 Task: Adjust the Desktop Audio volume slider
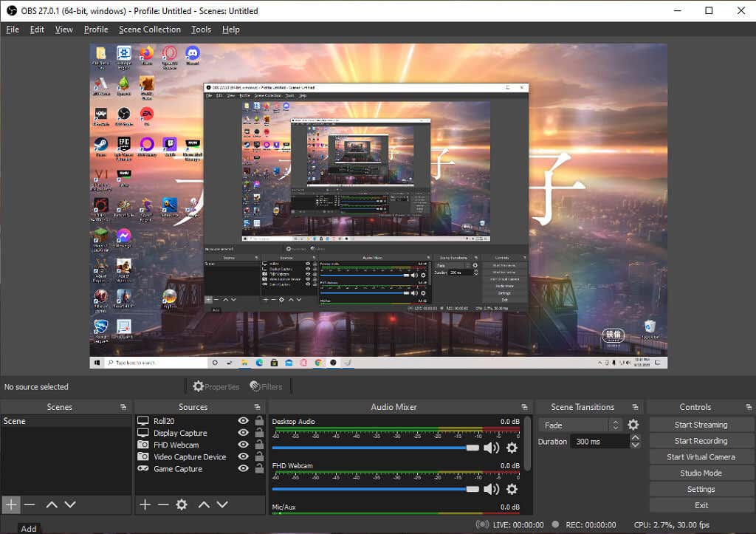coord(472,448)
